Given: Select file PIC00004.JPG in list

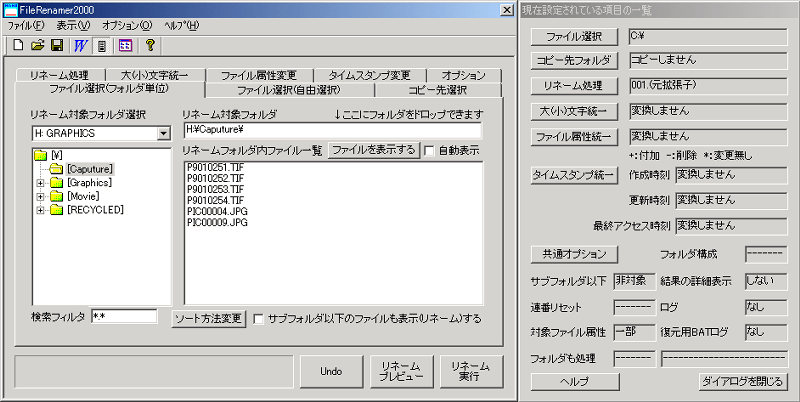Looking at the screenshot, I should click(217, 212).
